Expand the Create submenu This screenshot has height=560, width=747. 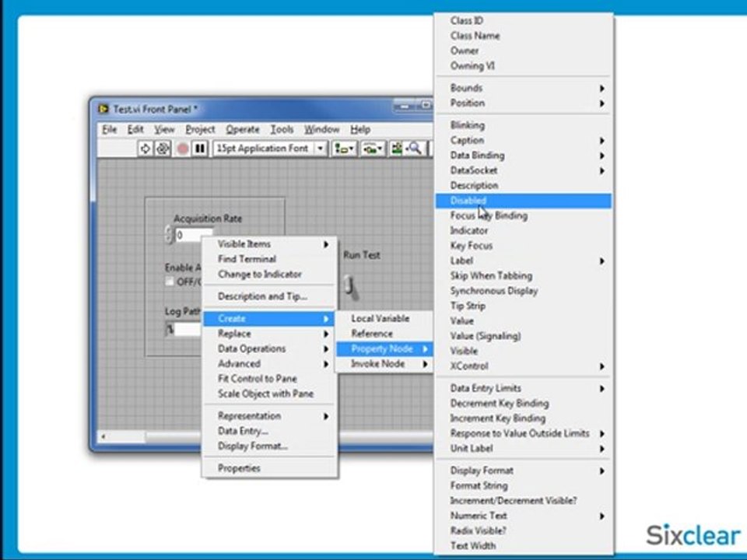(270, 319)
